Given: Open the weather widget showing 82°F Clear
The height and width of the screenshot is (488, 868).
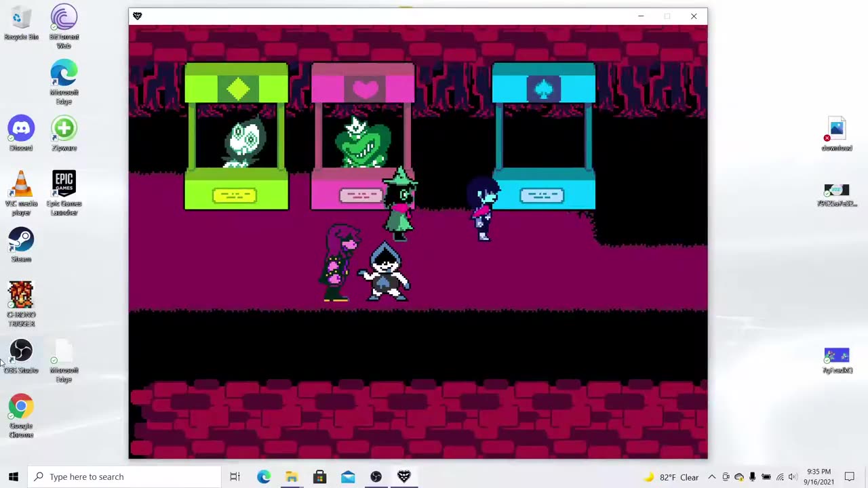Looking at the screenshot, I should pos(671,477).
